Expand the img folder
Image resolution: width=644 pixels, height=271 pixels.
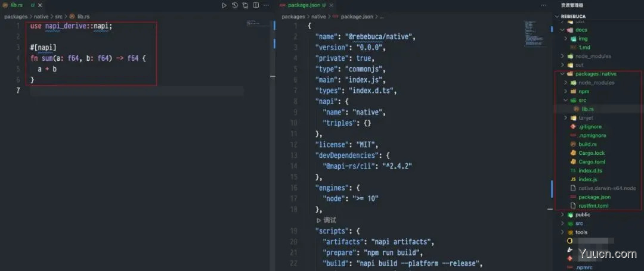pyautogui.click(x=565, y=39)
